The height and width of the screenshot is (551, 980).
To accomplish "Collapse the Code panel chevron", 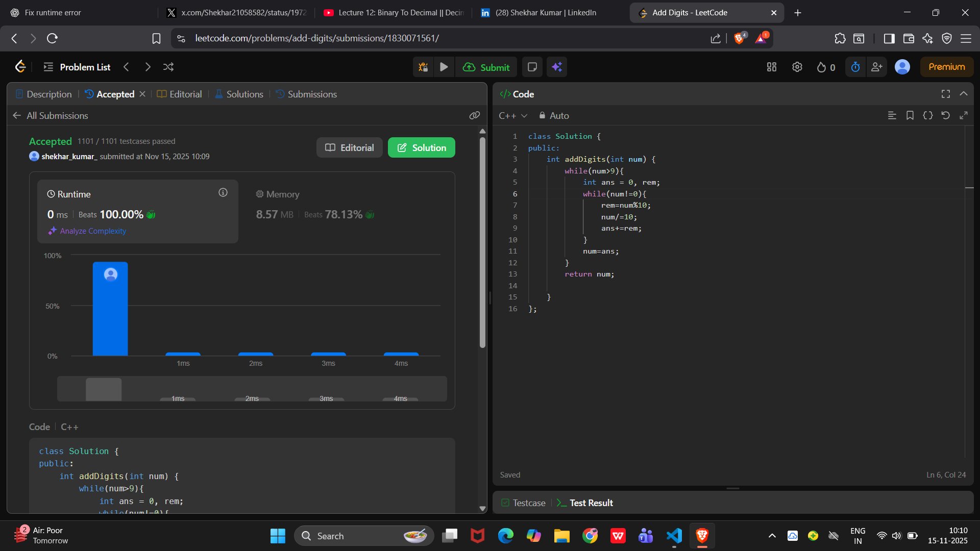I will (963, 94).
